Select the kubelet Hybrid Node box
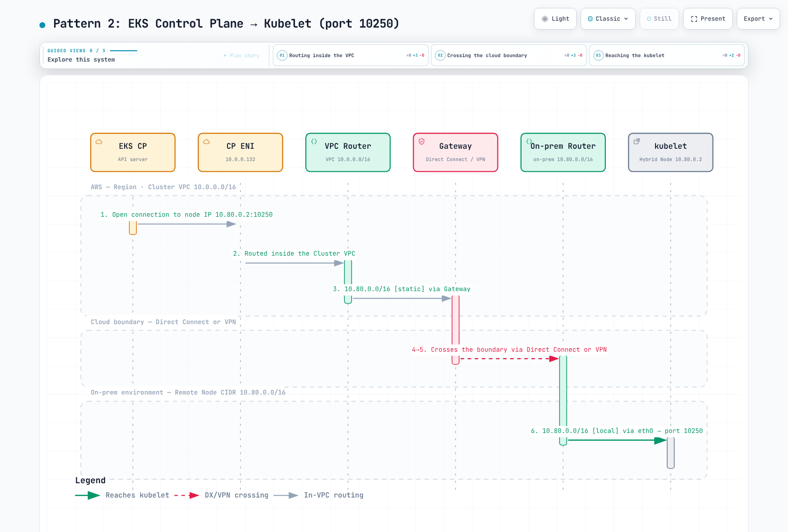The image size is (788, 532). tap(671, 152)
